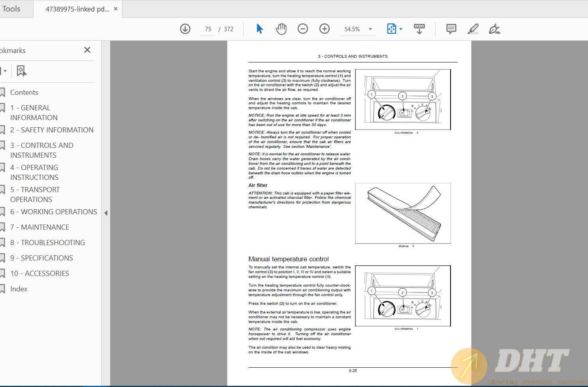588x387 pixels.
Task: Click the zoom in plus icon
Action: [x=325, y=29]
